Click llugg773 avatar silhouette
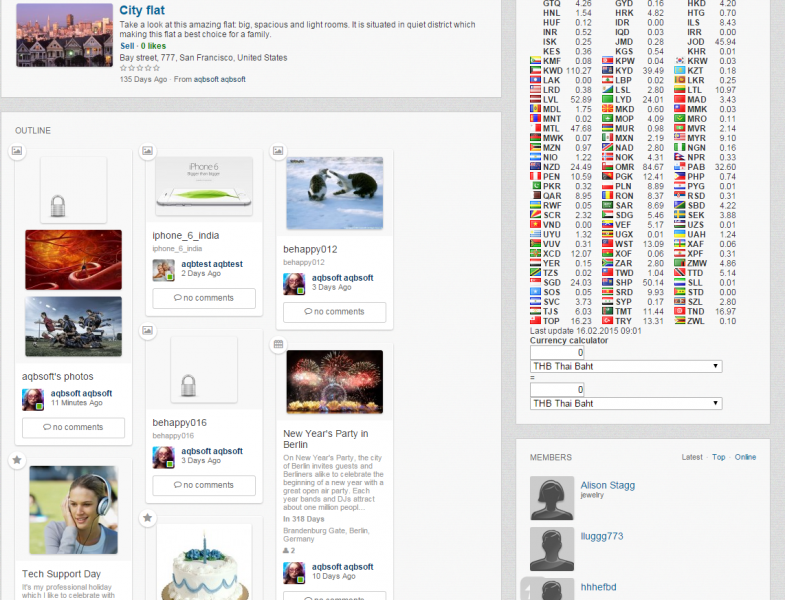 tap(552, 549)
